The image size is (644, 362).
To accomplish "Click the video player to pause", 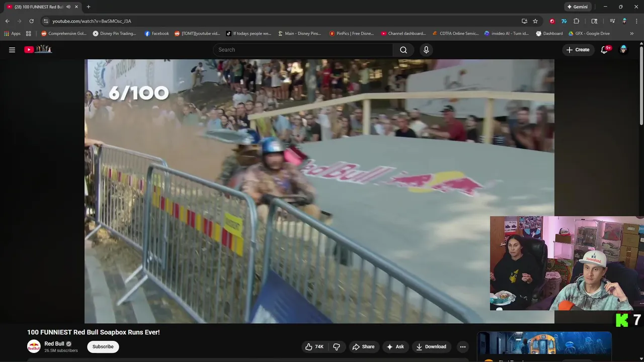I will tap(319, 191).
